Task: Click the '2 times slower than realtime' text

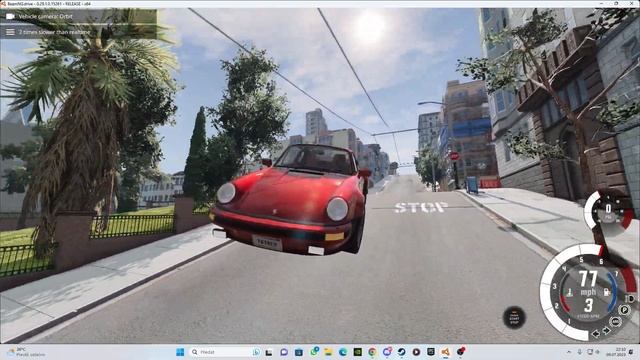Action: coord(54,32)
